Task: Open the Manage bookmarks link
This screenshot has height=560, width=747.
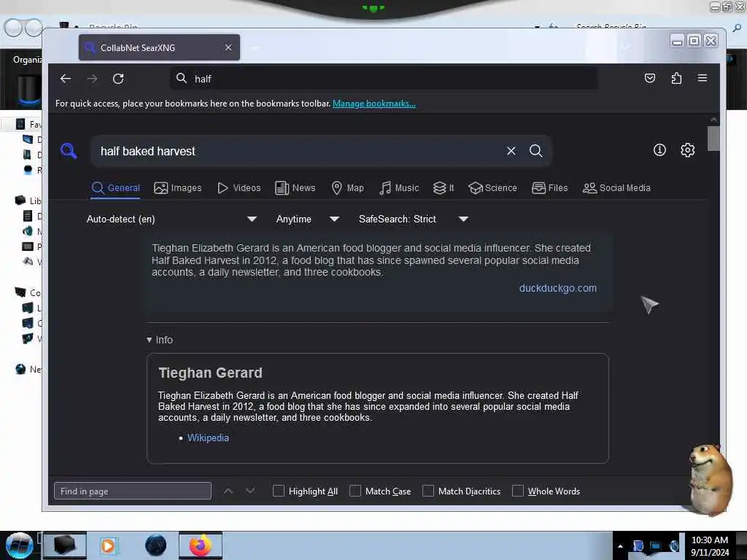Action: 374,104
